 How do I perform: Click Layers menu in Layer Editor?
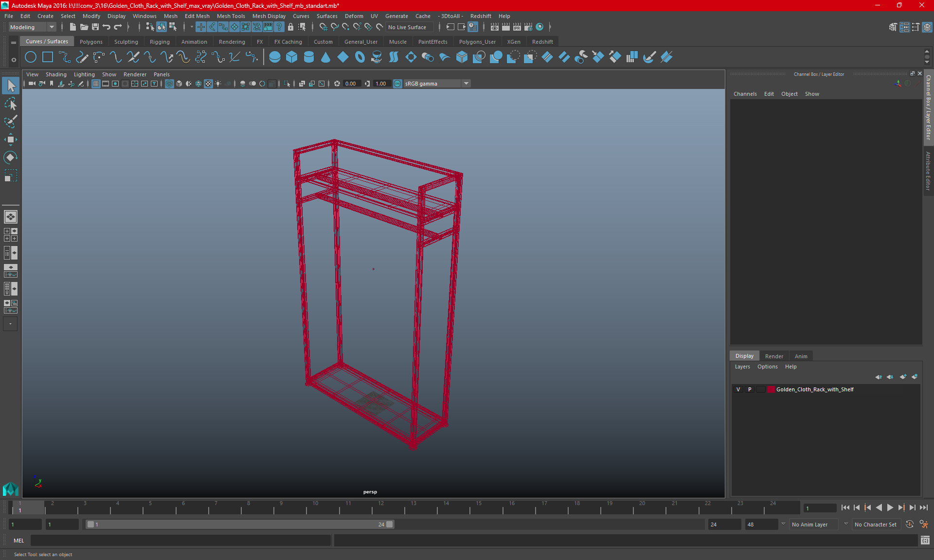[742, 367]
